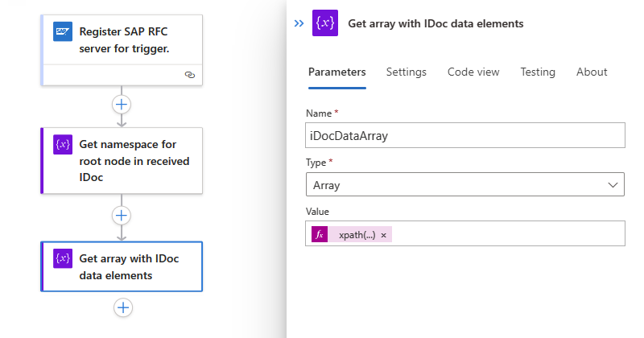This screenshot has width=644, height=338.
Task: Click variable icon on Get array action
Action: 63,258
